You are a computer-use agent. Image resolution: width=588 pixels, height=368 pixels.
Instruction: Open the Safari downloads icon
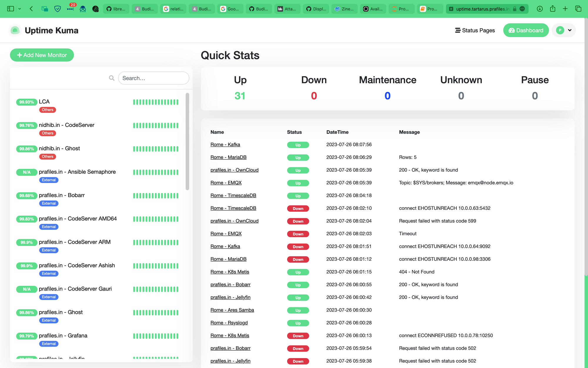click(x=540, y=9)
